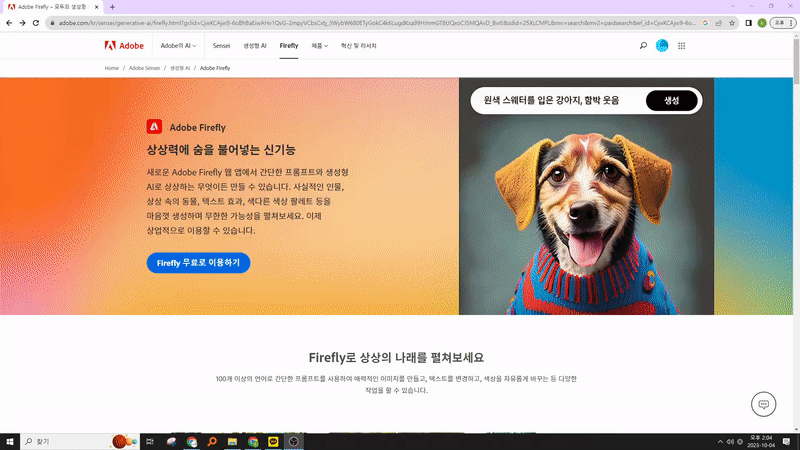Open Task View on the taskbar
This screenshot has height=450, width=800.
[x=149, y=441]
